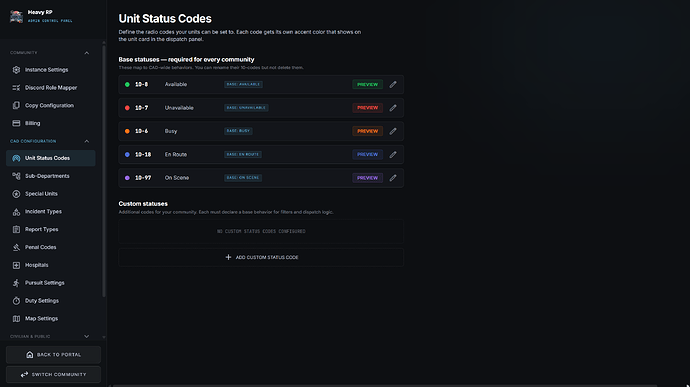The image size is (690, 387).
Task: Click the Switch Community button
Action: pyautogui.click(x=53, y=375)
